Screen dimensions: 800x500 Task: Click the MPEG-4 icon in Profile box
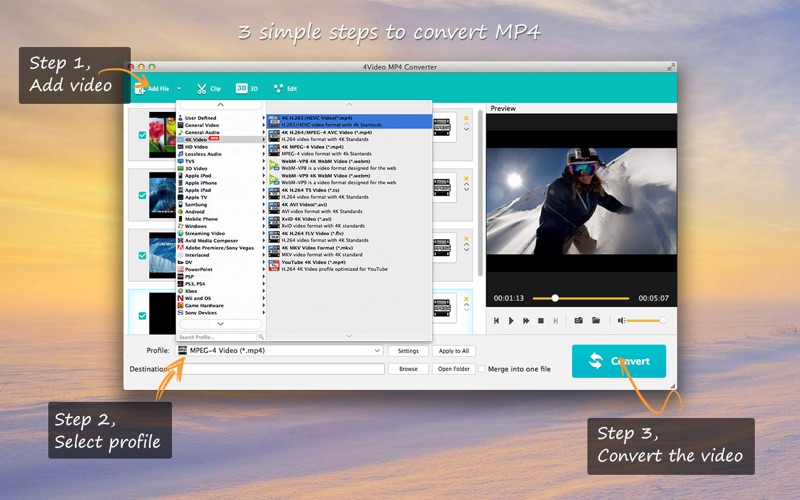182,351
